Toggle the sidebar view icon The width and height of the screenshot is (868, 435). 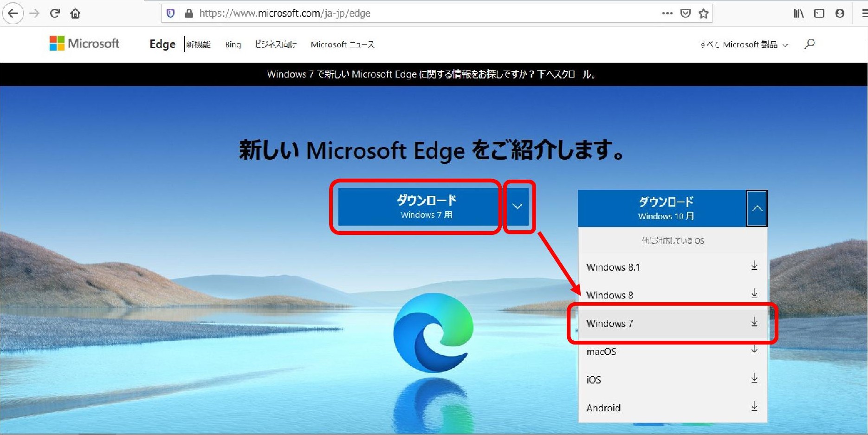click(819, 13)
